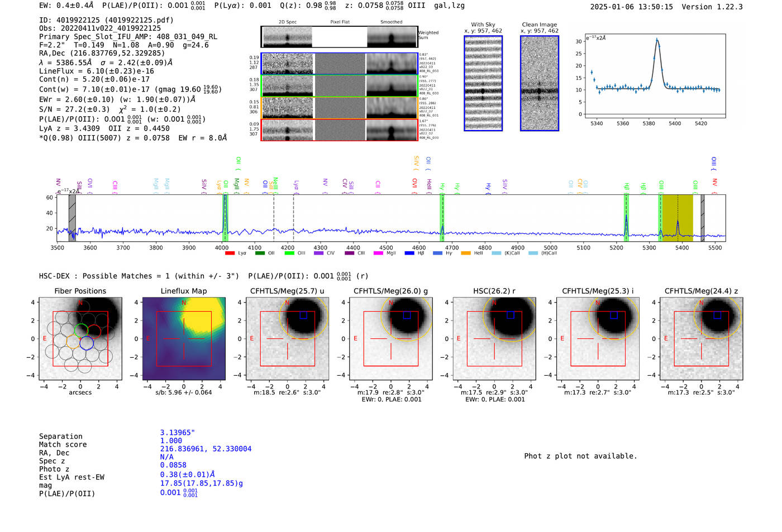Click the hatched gray band near 5460 Å
Screen dimensions: 782x532
pyautogui.click(x=703, y=218)
